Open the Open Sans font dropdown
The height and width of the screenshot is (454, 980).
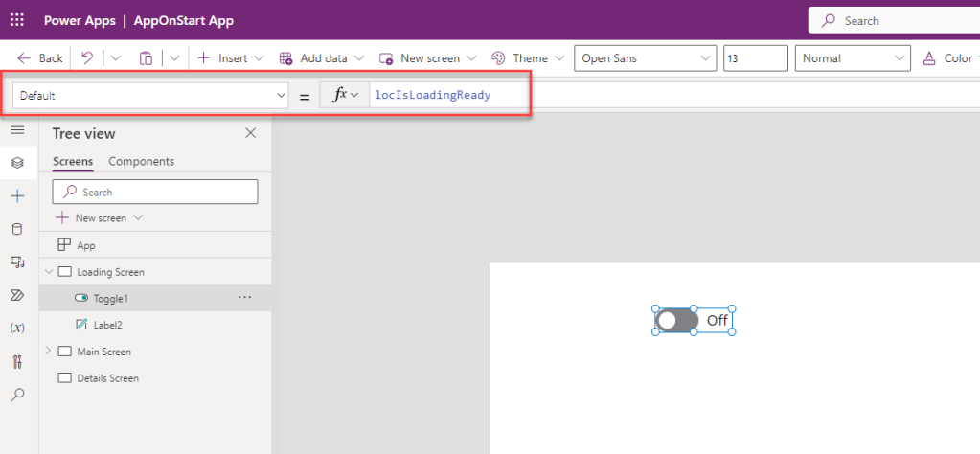point(646,58)
